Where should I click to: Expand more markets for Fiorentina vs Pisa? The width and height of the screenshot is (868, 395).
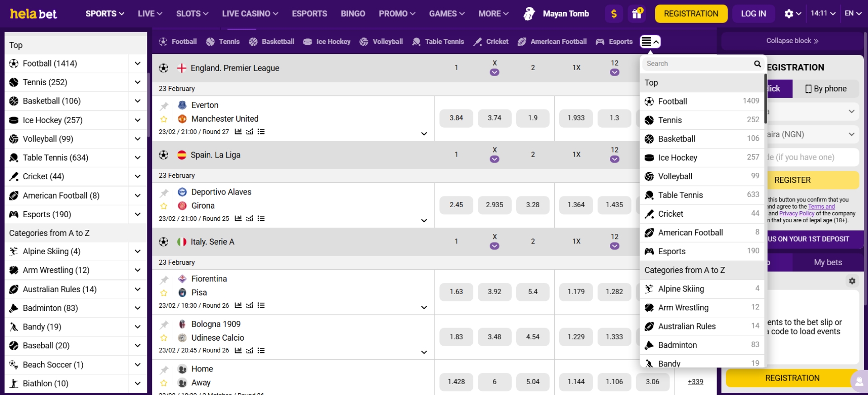[424, 307]
